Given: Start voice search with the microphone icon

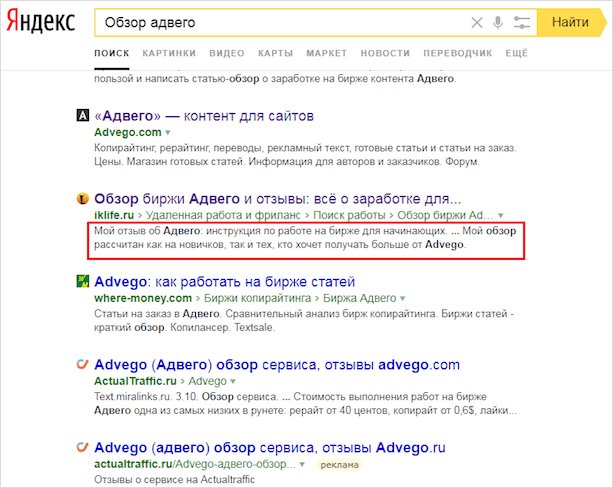Looking at the screenshot, I should (x=498, y=22).
